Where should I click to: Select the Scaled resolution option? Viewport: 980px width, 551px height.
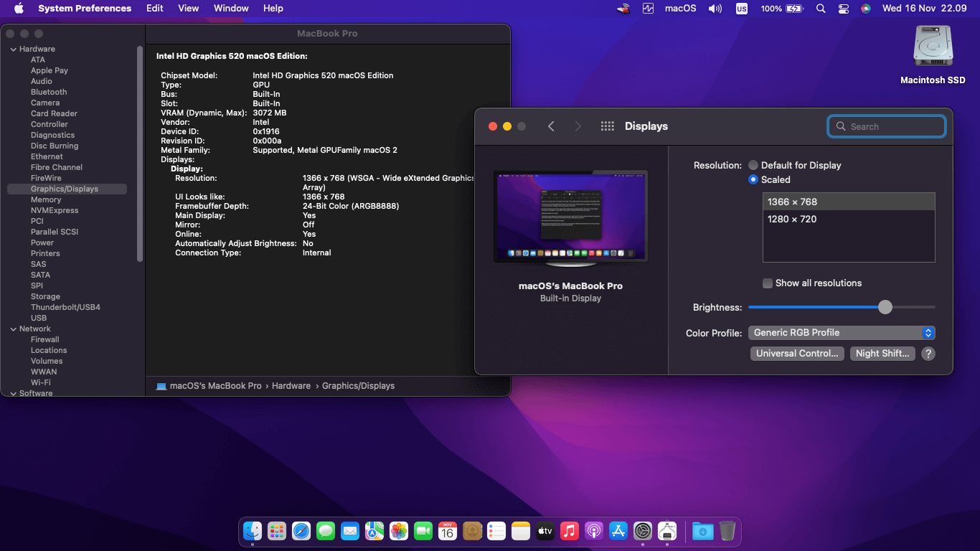click(754, 179)
